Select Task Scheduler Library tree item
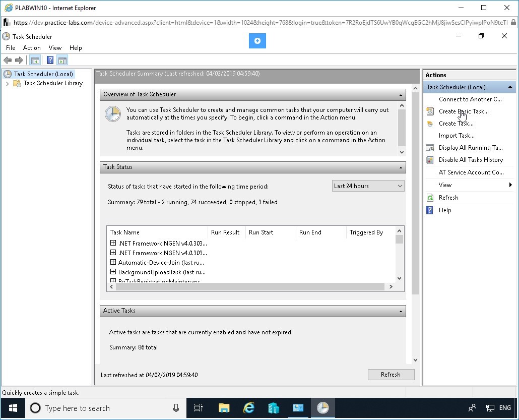519x420 pixels. click(x=53, y=83)
